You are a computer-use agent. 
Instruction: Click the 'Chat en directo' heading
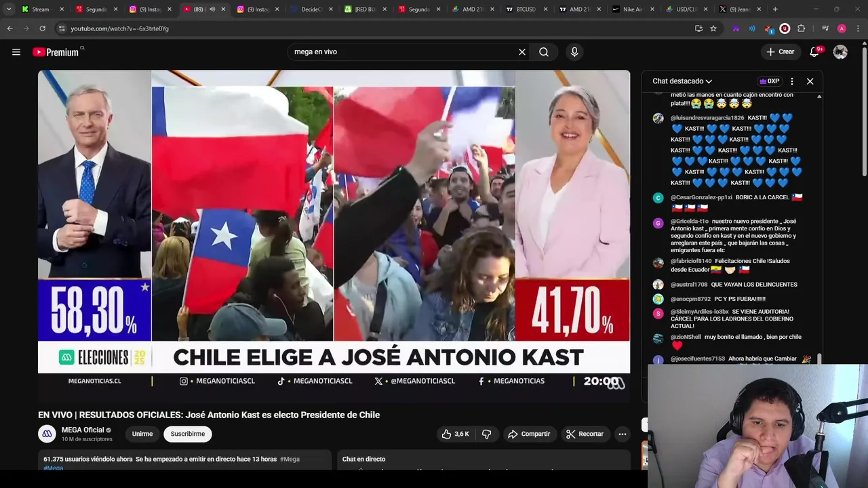tap(363, 459)
